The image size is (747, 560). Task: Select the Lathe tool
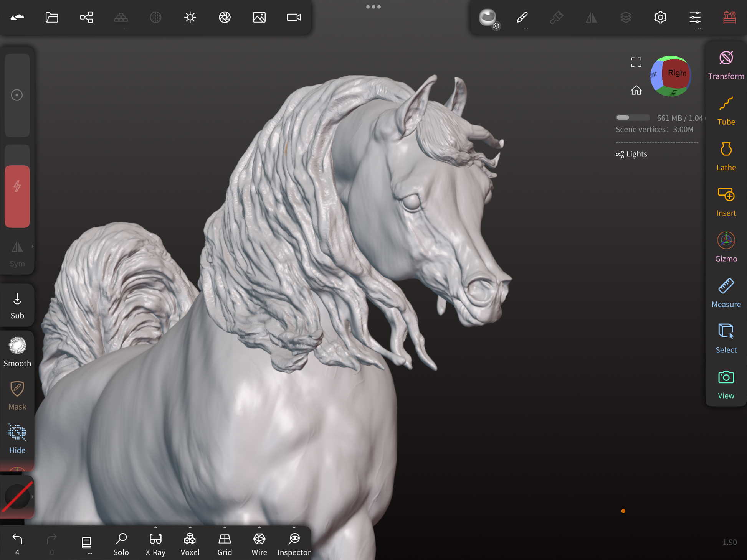[726, 156]
